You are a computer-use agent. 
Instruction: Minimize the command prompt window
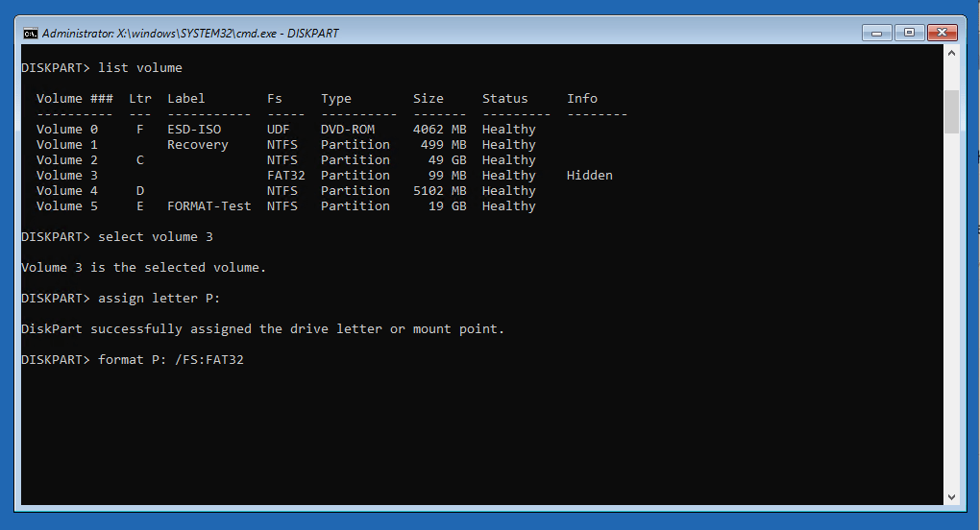click(876, 33)
